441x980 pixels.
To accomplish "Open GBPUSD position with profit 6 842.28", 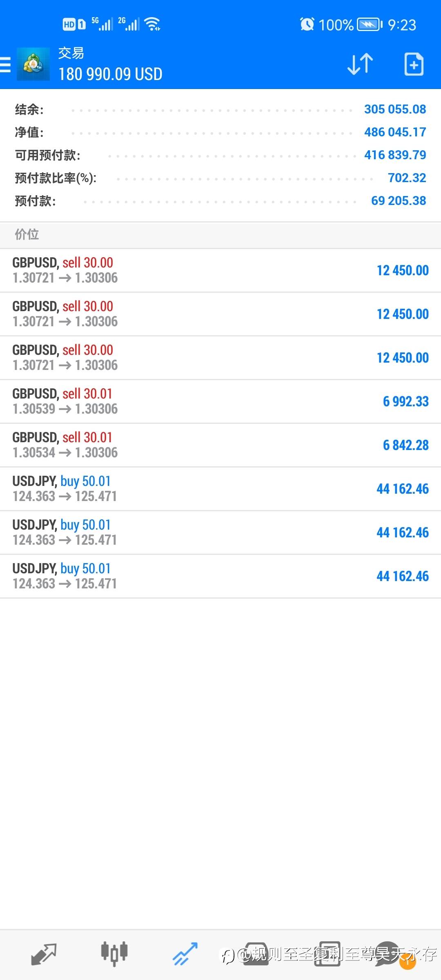I will pyautogui.click(x=220, y=445).
